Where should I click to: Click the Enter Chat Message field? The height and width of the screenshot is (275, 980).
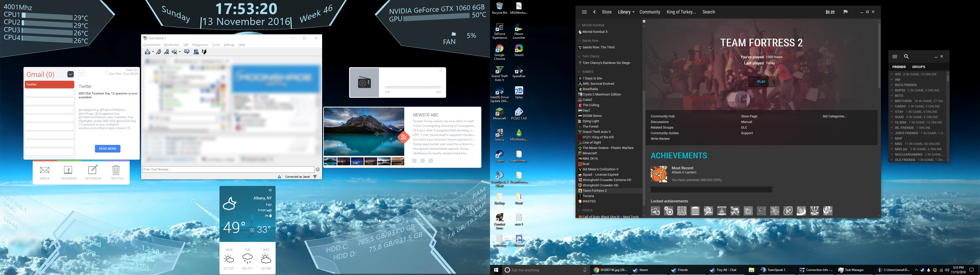(228, 169)
